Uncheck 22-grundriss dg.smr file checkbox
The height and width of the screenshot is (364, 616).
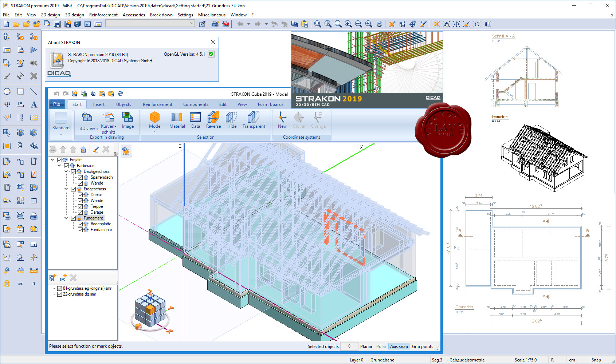coord(60,294)
